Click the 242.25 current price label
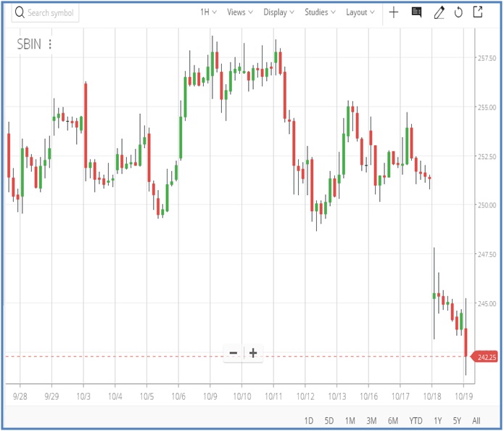 [487, 357]
